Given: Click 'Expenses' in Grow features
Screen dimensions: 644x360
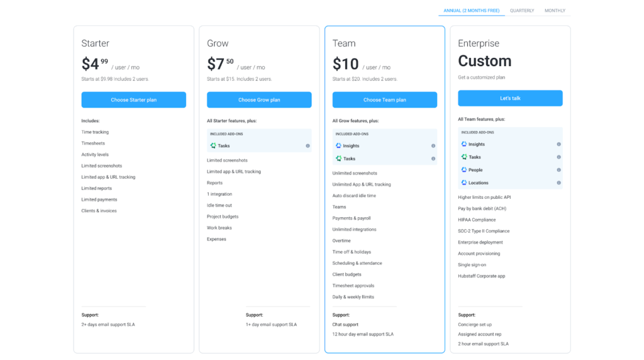Looking at the screenshot, I should pos(216,239).
